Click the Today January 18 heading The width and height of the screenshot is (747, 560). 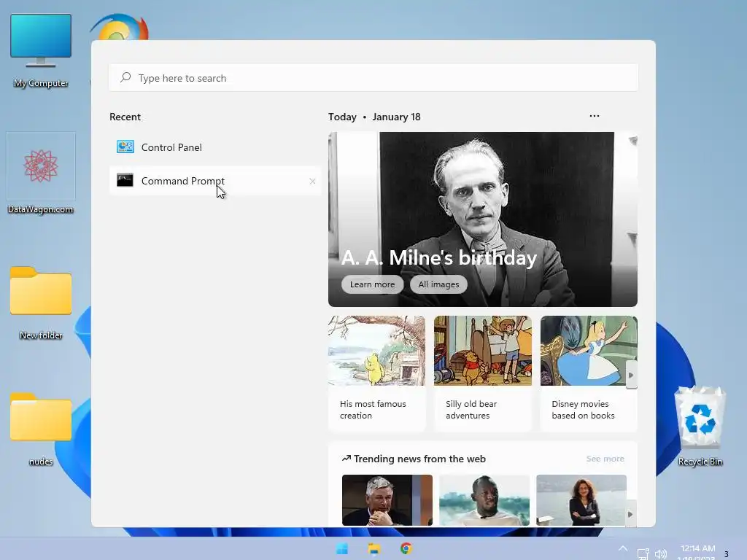coord(374,117)
